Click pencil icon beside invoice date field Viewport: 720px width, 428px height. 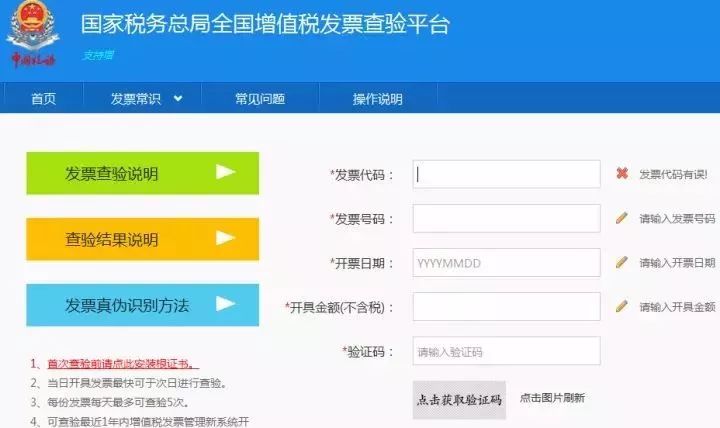coord(621,262)
